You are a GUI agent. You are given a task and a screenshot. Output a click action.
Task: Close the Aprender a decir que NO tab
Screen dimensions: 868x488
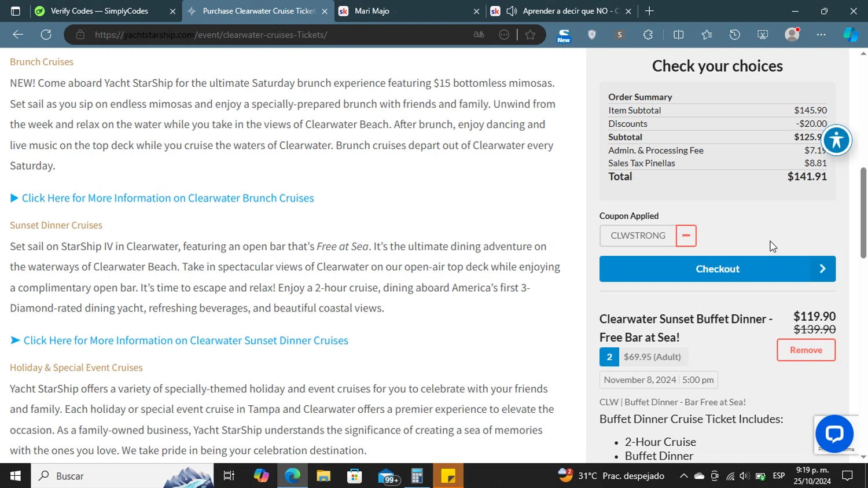coord(628,11)
